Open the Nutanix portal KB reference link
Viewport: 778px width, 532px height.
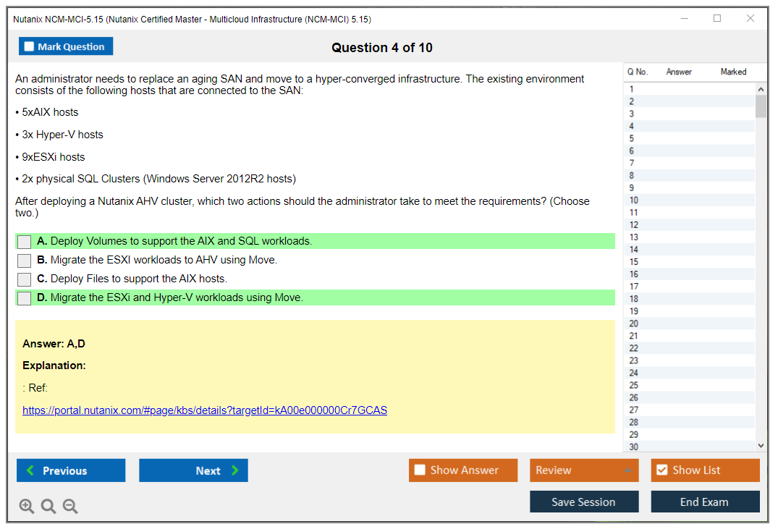[x=205, y=410]
